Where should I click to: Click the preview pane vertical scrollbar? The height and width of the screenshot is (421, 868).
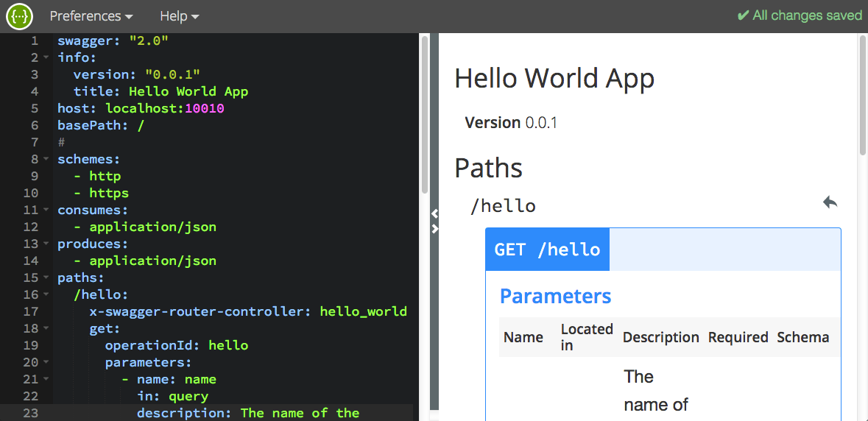point(863,95)
